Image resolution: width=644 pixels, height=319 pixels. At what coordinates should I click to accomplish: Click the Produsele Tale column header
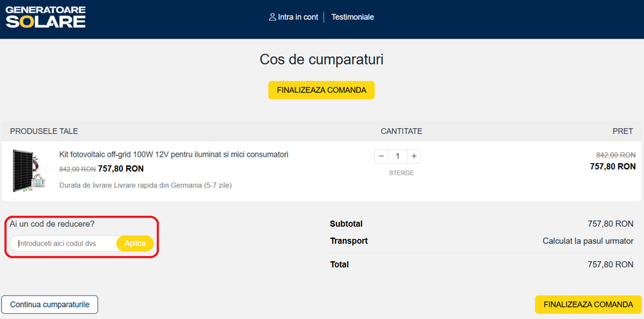(x=44, y=131)
